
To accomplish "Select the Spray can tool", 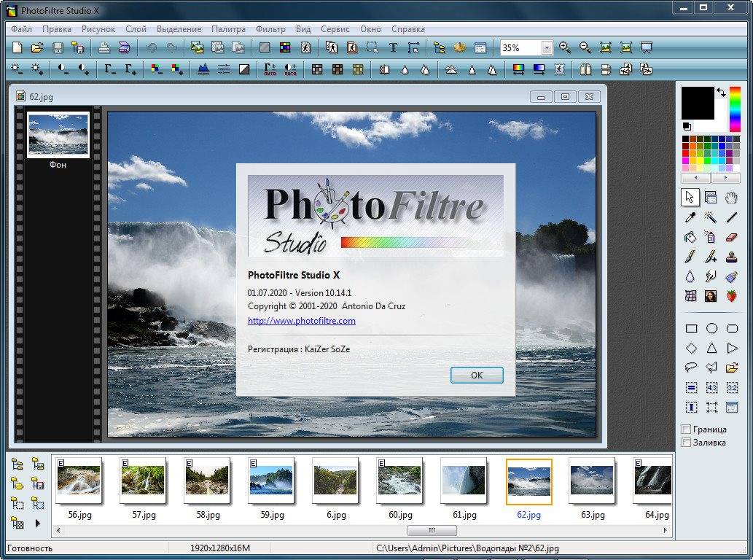I will tap(711, 237).
